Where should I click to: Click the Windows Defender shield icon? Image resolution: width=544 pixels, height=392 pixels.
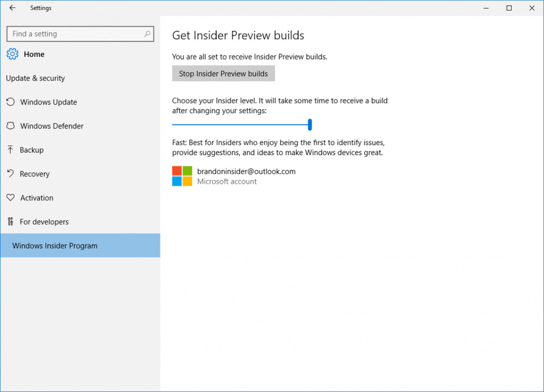(x=11, y=126)
